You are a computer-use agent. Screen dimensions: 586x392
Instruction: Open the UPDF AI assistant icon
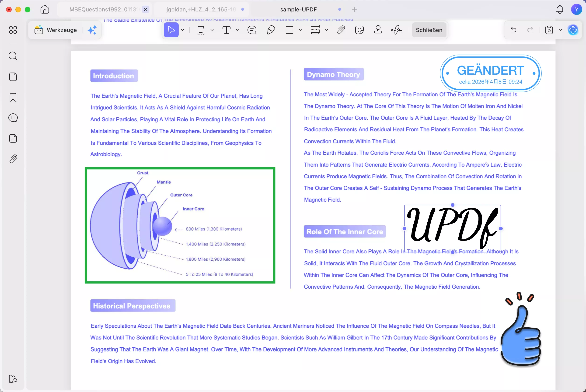coord(573,30)
